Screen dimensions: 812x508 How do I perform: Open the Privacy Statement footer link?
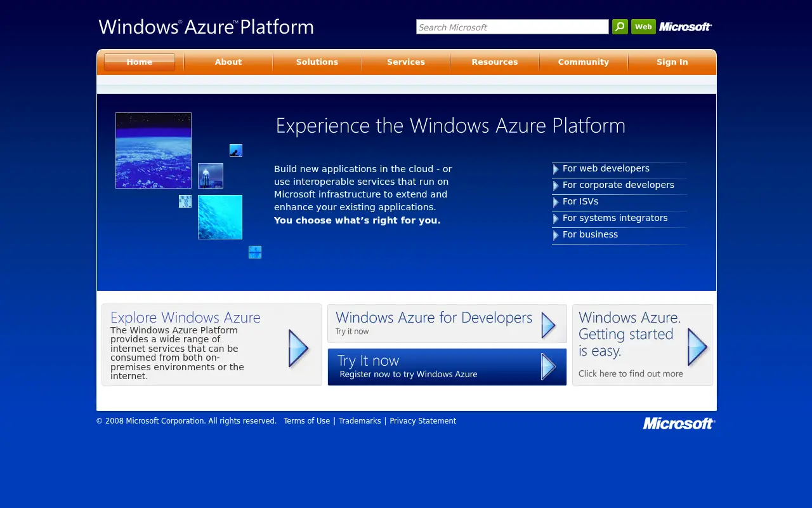pos(423,421)
